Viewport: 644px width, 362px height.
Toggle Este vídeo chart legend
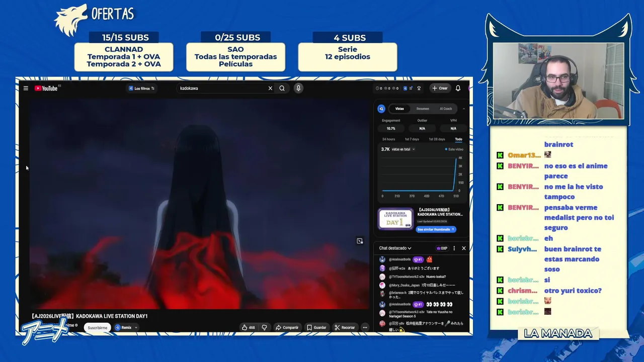[454, 149]
